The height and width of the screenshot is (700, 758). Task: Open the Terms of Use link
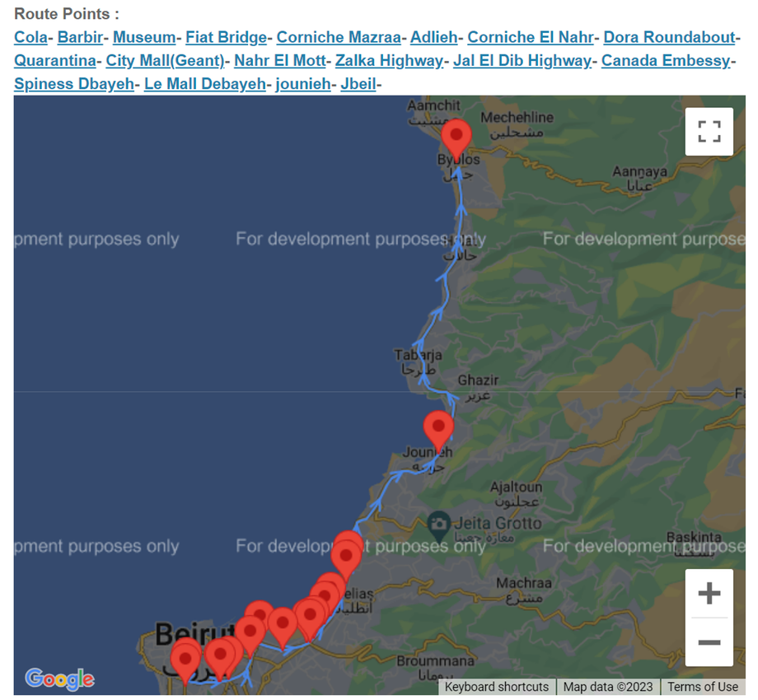tap(703, 687)
